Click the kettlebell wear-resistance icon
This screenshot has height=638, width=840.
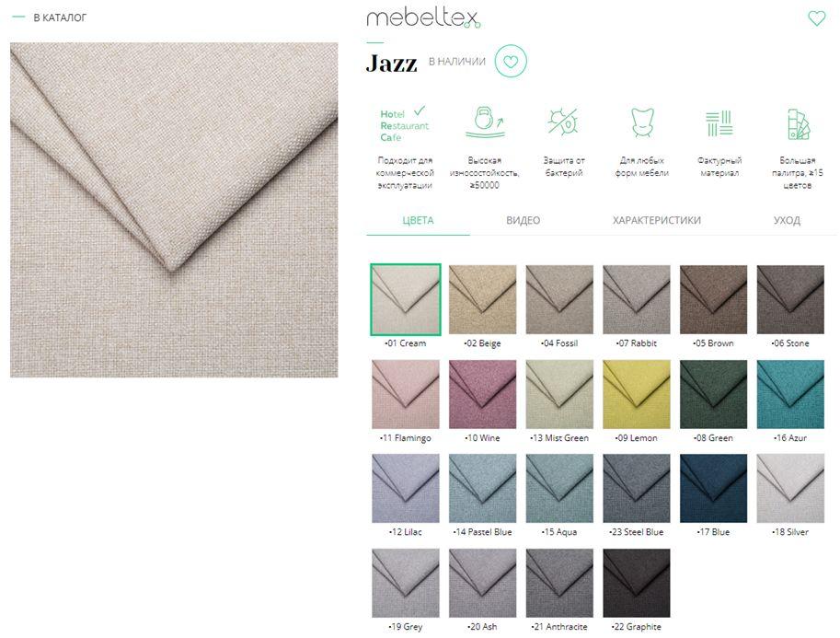484,122
